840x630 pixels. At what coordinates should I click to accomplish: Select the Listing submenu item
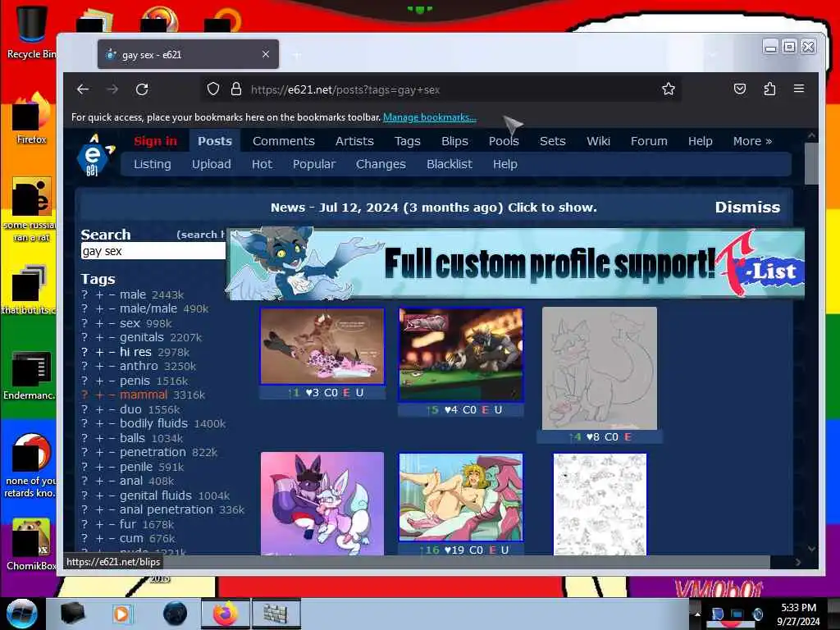[152, 164]
